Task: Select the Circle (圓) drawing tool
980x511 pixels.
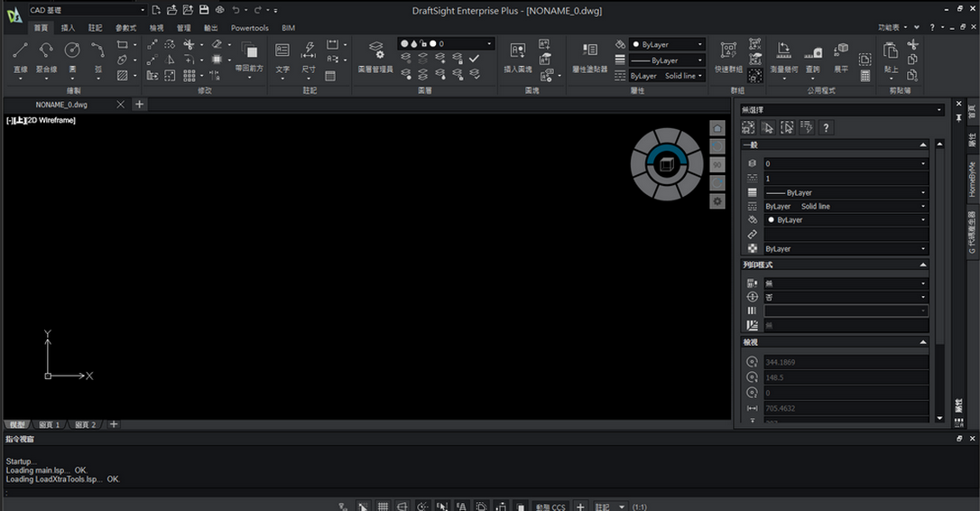Action: [x=72, y=54]
